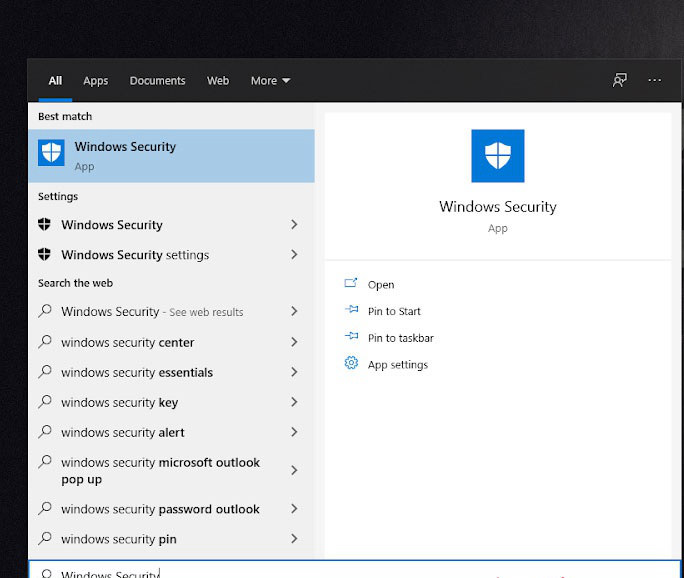Click the Windows Security shield icon in Best match
This screenshot has height=578, width=684.
[51, 153]
